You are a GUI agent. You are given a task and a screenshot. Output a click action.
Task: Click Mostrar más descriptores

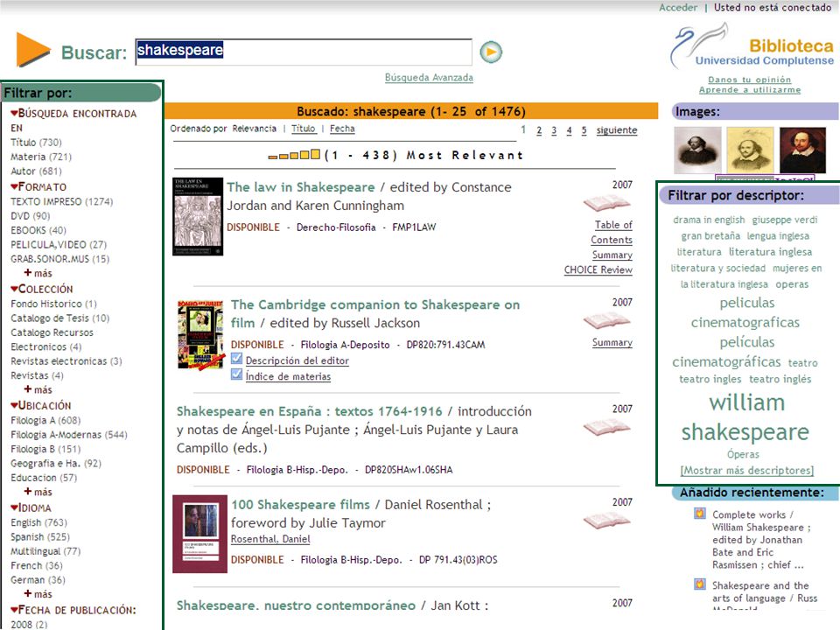pos(746,471)
